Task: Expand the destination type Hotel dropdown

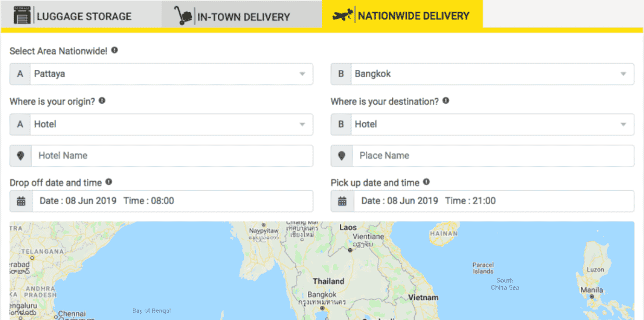Action: [482, 125]
